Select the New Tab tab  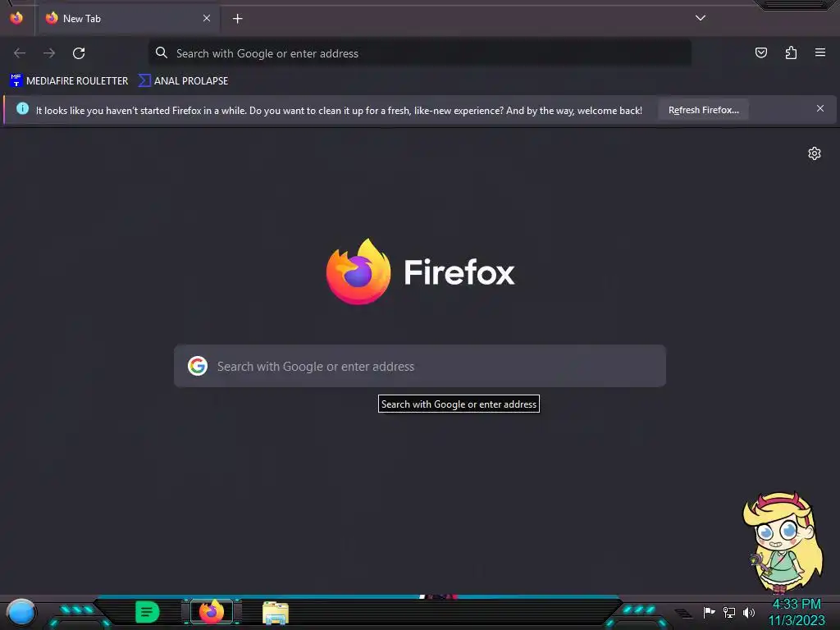point(129,19)
